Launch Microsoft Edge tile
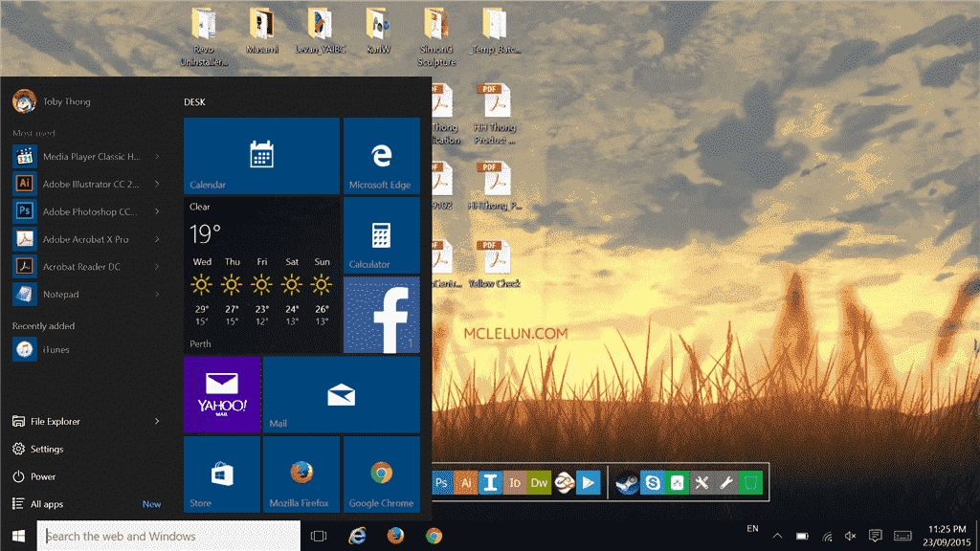The image size is (980, 551). 381,156
